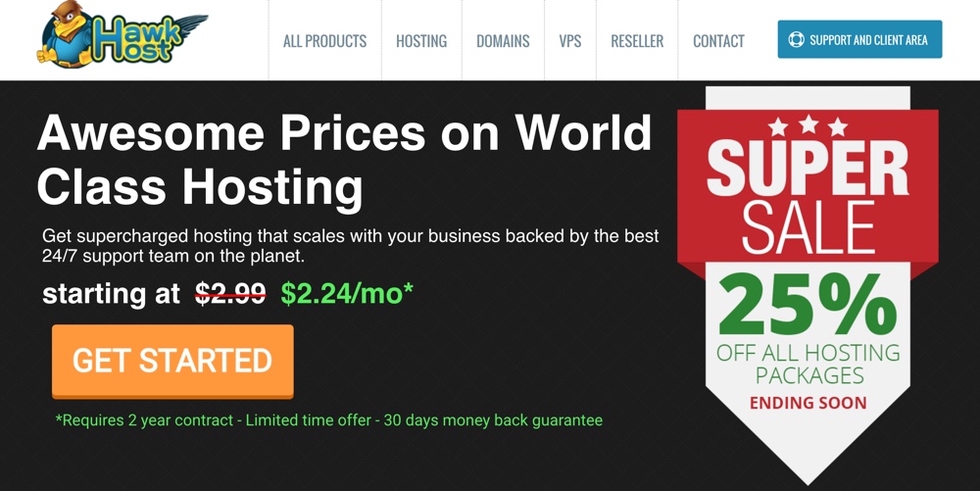
Task: Click the 2 year contract disclaimer text
Action: coord(329,420)
